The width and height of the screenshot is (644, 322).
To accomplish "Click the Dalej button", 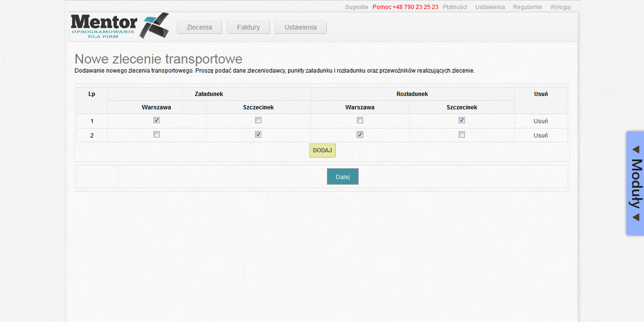I will (342, 176).
